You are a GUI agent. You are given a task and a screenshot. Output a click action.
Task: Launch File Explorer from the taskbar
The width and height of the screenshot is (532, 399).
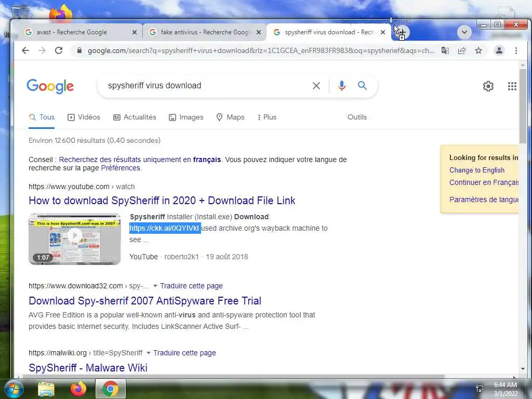pyautogui.click(x=46, y=389)
